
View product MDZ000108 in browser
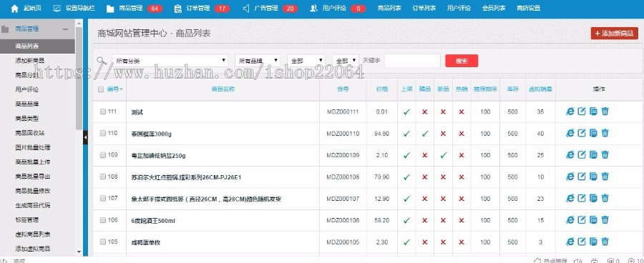pos(570,177)
